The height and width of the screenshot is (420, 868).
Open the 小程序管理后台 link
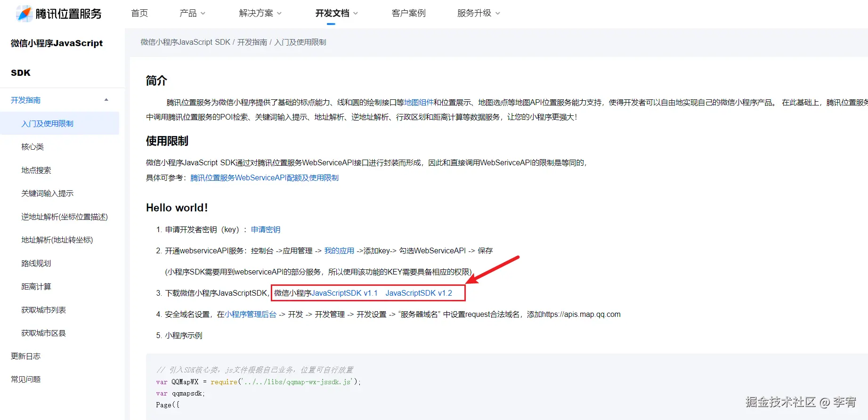coord(251,314)
